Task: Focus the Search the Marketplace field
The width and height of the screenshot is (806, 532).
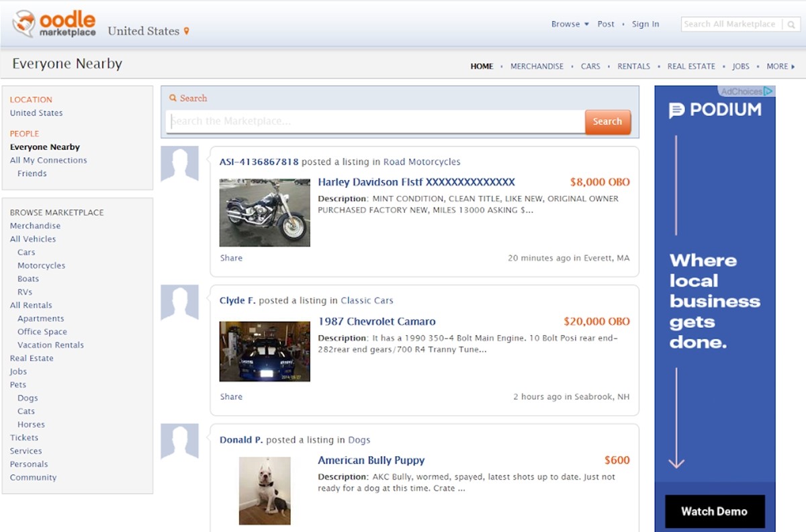Action: tap(375, 122)
